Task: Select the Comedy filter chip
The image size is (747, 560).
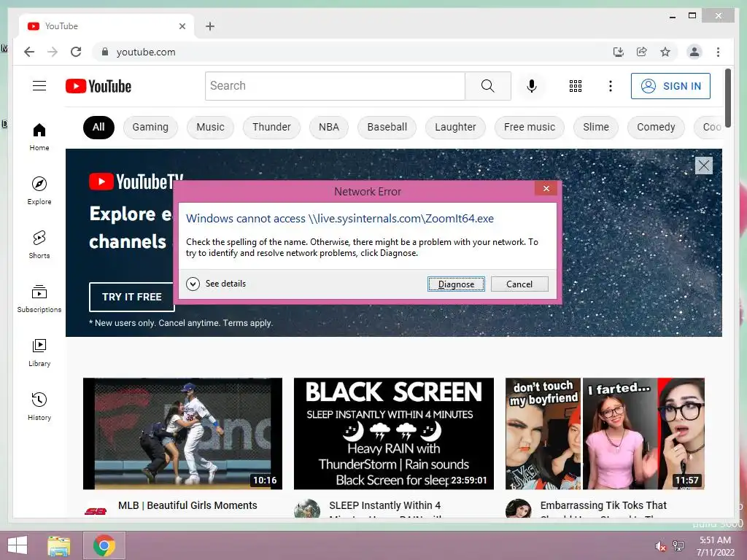Action: click(x=656, y=127)
